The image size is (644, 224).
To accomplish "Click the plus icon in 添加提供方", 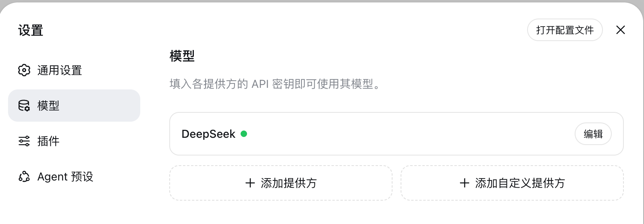I will pos(250,183).
